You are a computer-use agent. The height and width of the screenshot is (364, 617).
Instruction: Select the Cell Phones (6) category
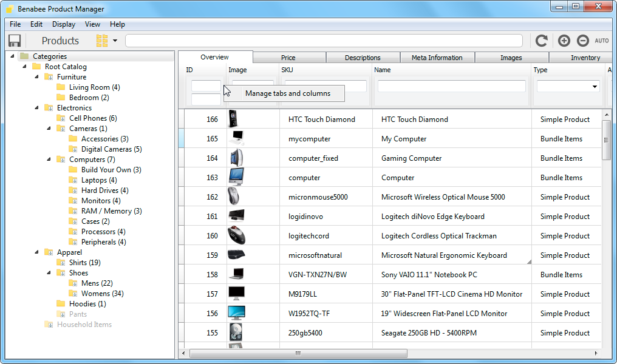click(x=92, y=118)
